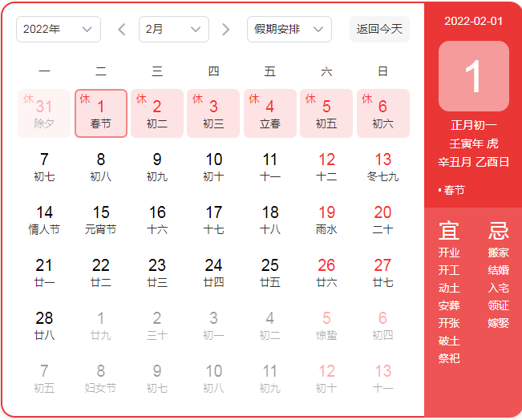Open the 假期安排 holiday dropdown
Image resolution: width=522 pixels, height=420 pixels.
coord(289,30)
